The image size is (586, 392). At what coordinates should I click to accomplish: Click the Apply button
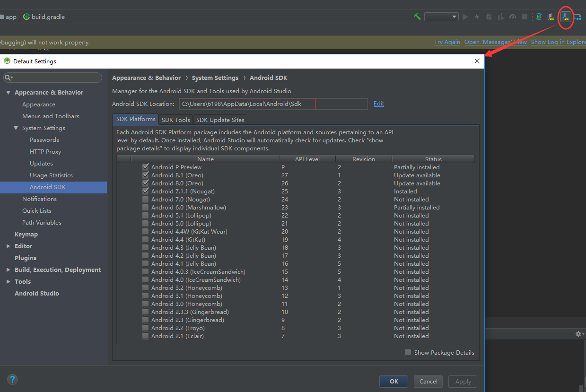(x=463, y=382)
